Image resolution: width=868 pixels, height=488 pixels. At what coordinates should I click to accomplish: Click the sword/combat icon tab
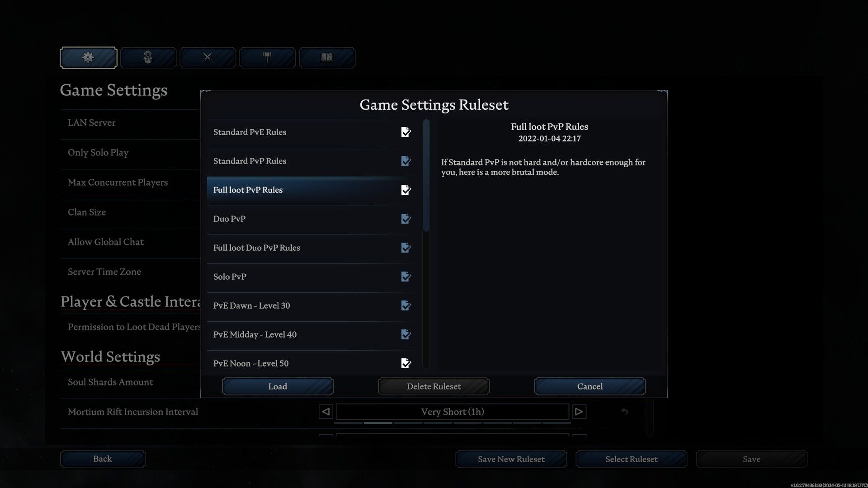pos(207,57)
